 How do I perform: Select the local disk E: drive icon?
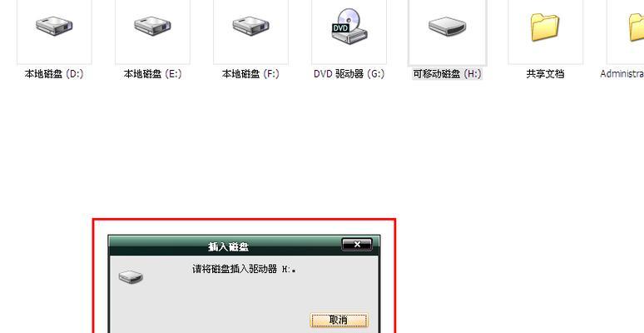[152, 26]
